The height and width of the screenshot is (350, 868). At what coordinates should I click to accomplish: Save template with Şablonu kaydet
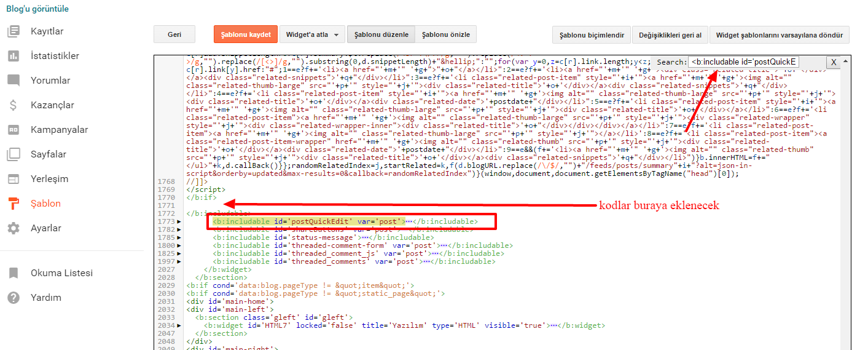pyautogui.click(x=246, y=34)
